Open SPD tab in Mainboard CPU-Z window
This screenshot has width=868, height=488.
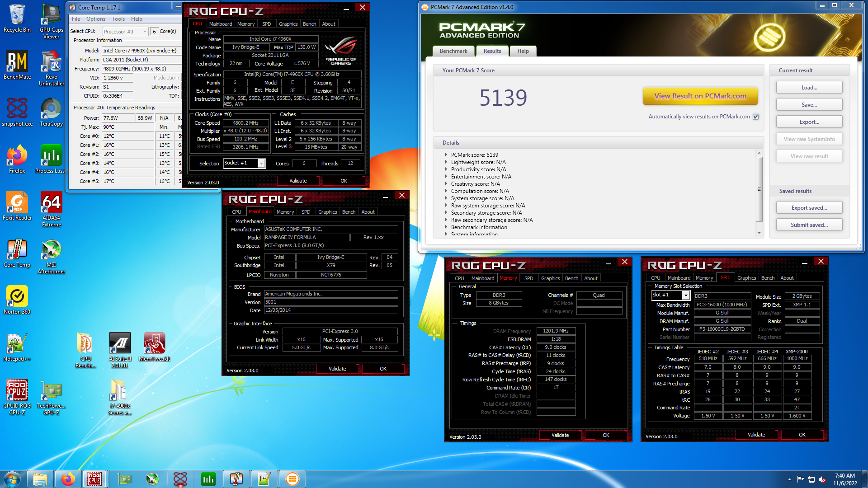pyautogui.click(x=306, y=212)
